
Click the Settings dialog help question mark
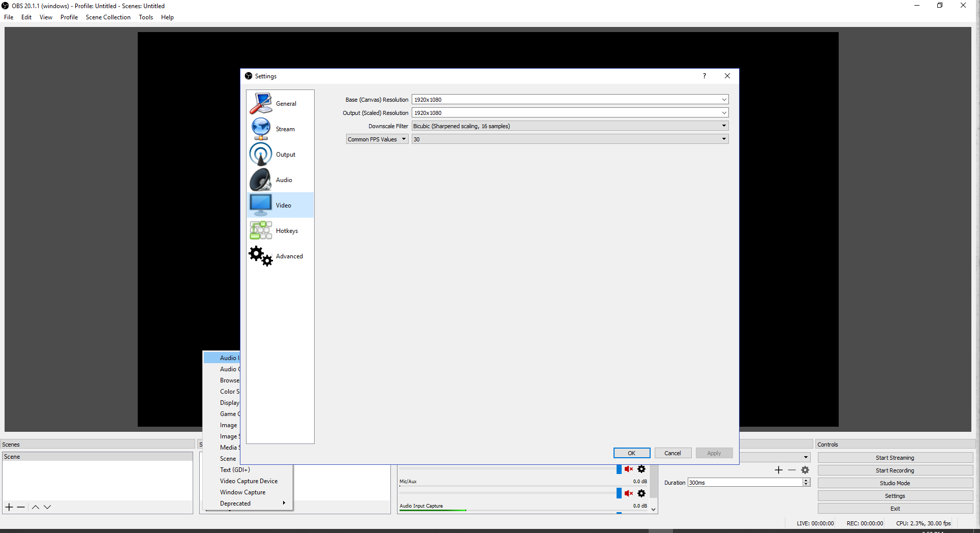click(704, 76)
